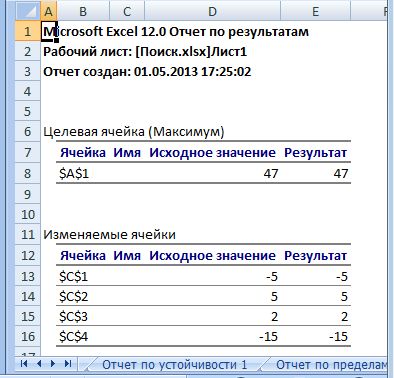The width and height of the screenshot is (394, 378).
Task: Select row 5 header
Action: click(28, 111)
